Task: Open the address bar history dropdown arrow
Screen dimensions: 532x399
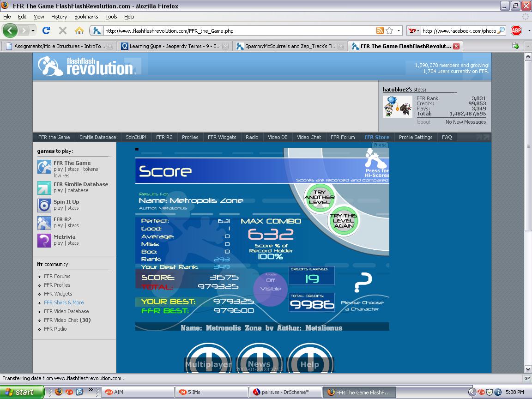Action: (x=399, y=31)
